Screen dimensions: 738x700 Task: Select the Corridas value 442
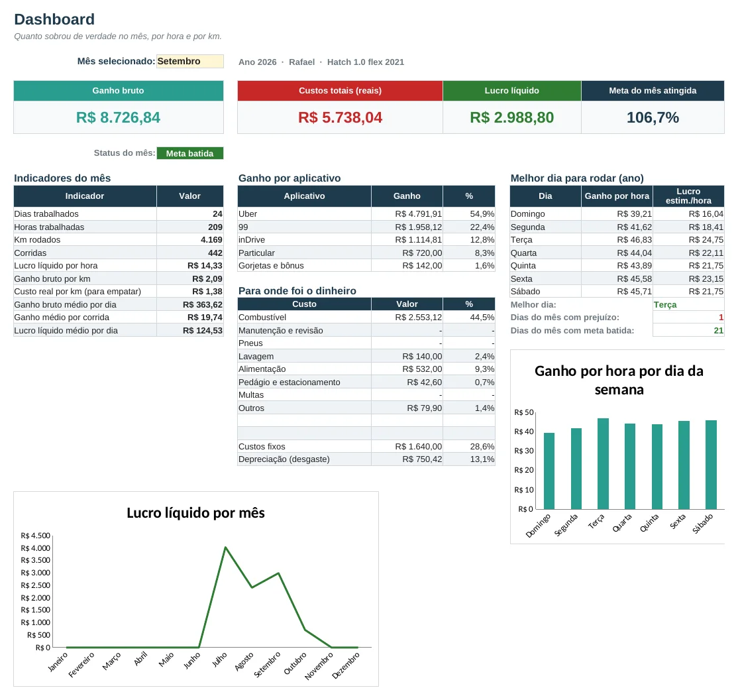(x=189, y=253)
